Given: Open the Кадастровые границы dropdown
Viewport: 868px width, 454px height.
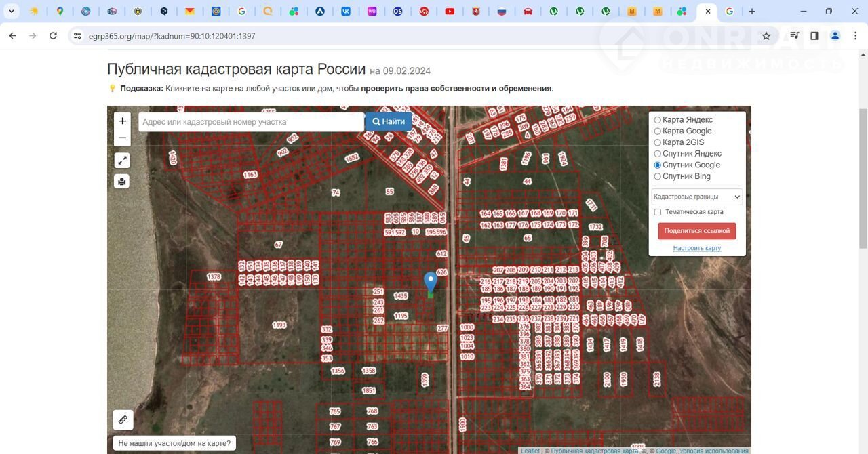Looking at the screenshot, I should point(697,197).
